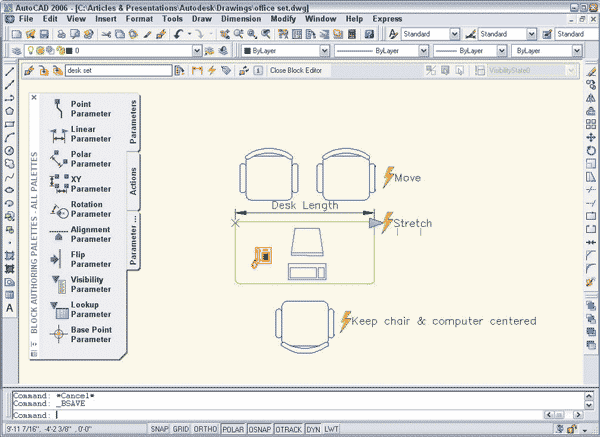Click the Save drawing icon
Viewport: 600px width, 437px height.
(44, 34)
